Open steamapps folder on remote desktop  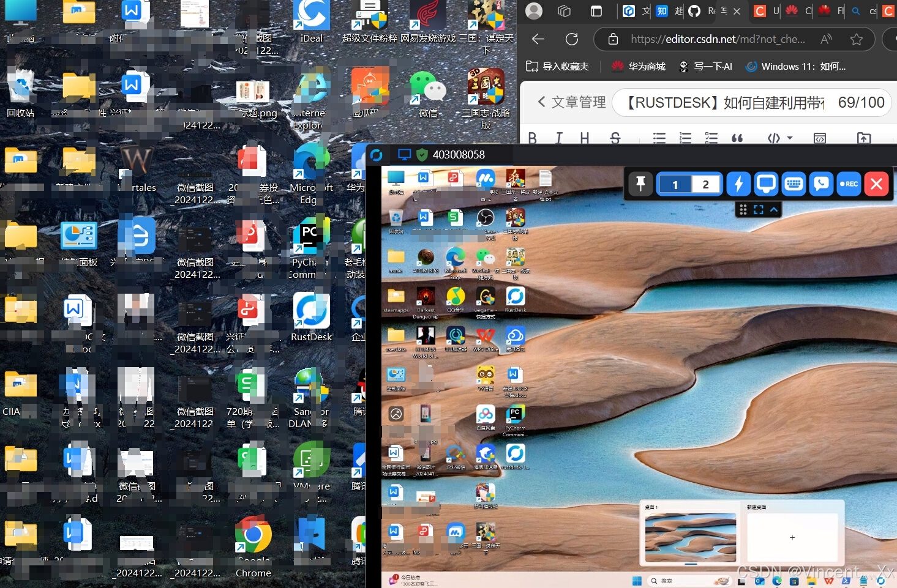point(396,300)
